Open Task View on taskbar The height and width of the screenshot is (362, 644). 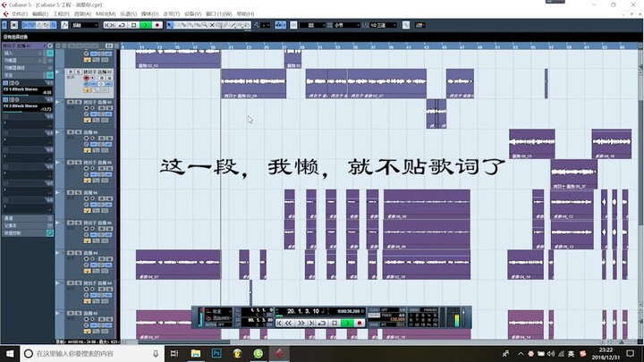point(174,353)
